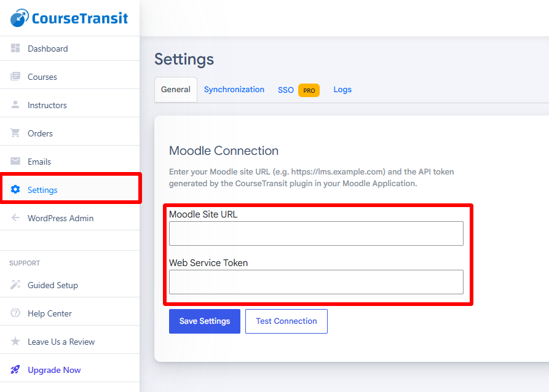This screenshot has height=392, width=549.
Task: Focus the Web Service Token field
Action: 316,282
